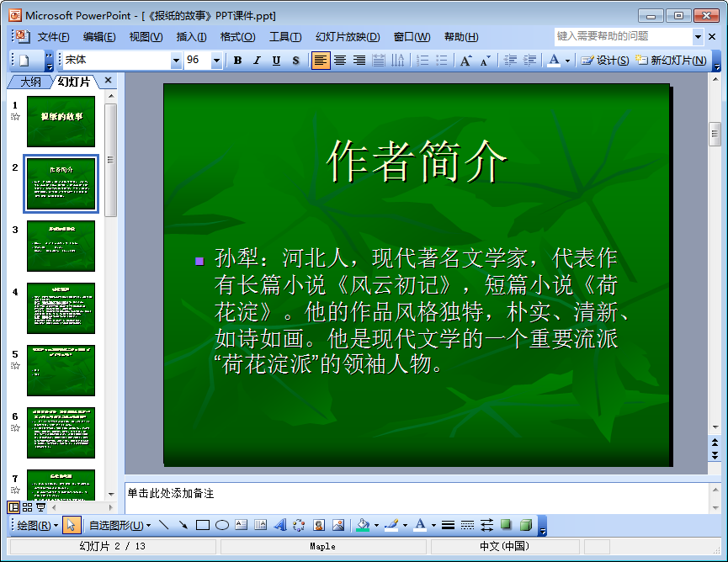Switch to slide sorter view
Viewport: 728px width, 562px height.
coord(27,506)
